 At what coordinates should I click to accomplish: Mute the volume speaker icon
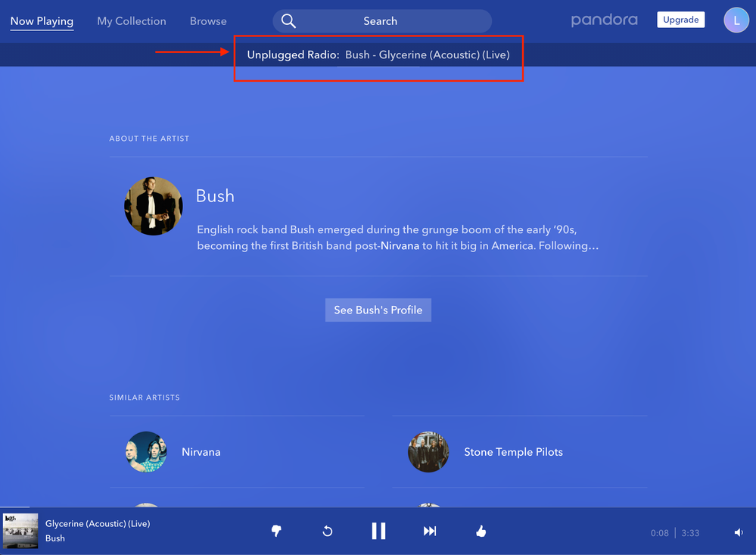tap(739, 532)
